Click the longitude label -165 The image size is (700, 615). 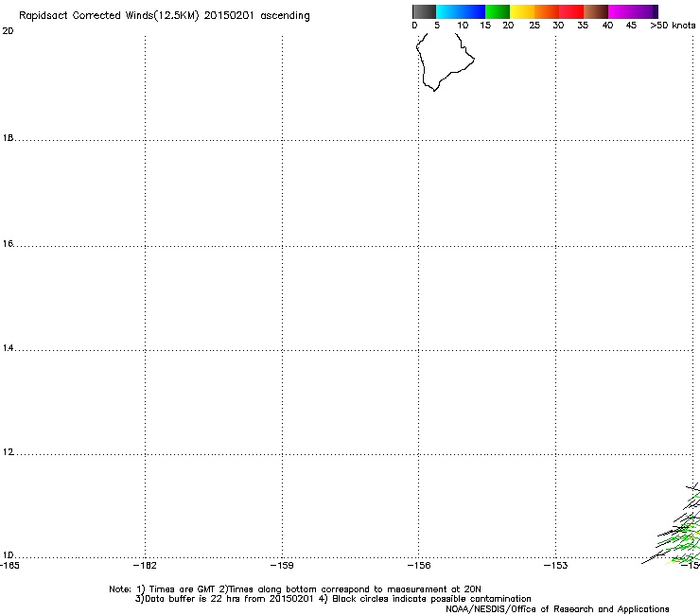click(9, 566)
